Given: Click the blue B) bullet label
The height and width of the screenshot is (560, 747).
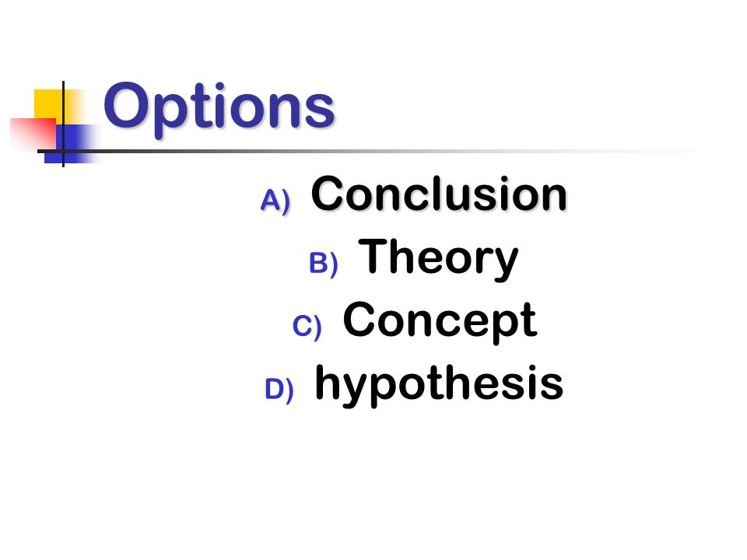Looking at the screenshot, I should click(324, 264).
